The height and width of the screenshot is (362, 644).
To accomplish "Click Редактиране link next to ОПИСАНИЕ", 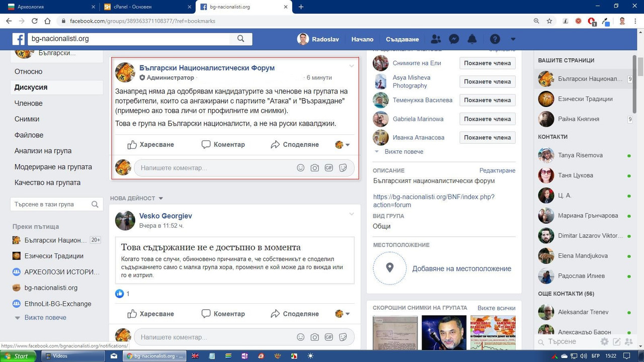I will [x=497, y=171].
